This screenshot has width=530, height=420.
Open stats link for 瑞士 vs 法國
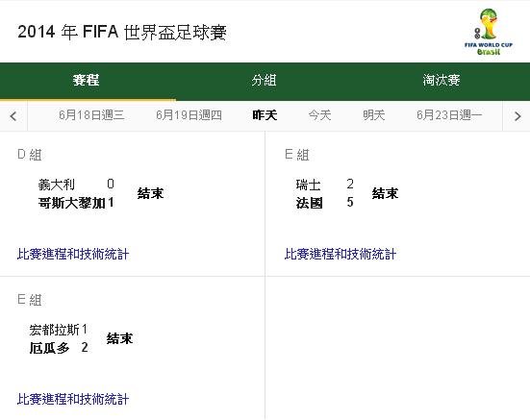(341, 254)
